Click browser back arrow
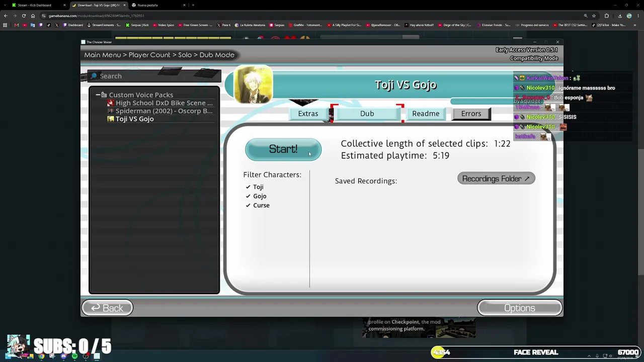644x362 pixels. (6, 16)
